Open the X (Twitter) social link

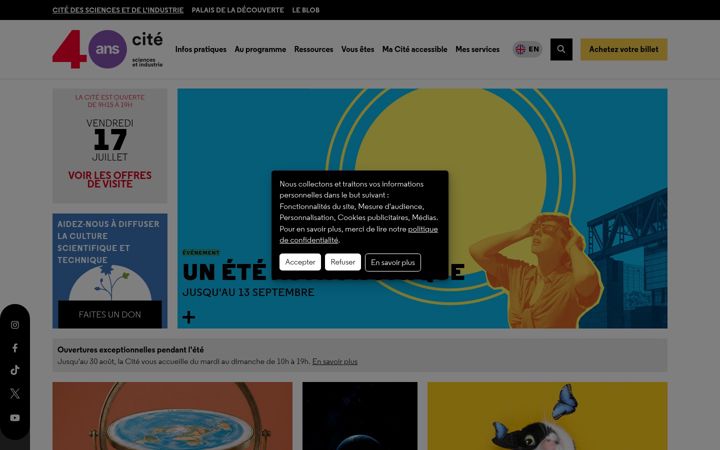[x=15, y=394]
